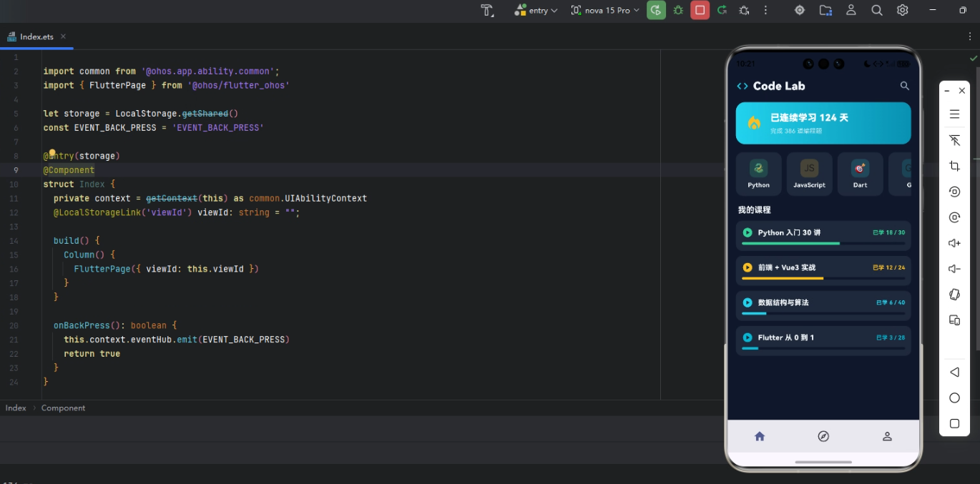Image resolution: width=980 pixels, height=484 pixels.
Task: Select the Dart language card
Action: click(x=860, y=174)
